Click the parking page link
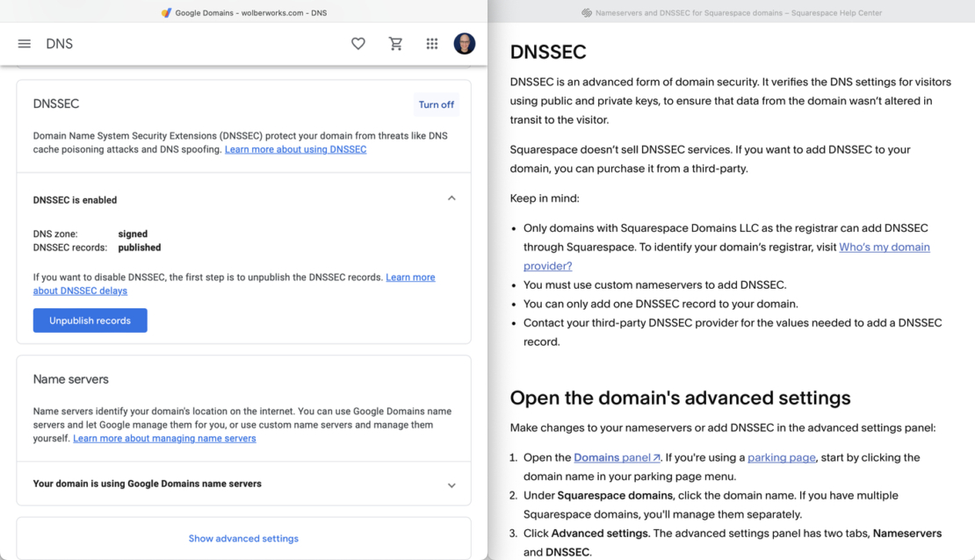This screenshot has height=560, width=975. coord(780,456)
